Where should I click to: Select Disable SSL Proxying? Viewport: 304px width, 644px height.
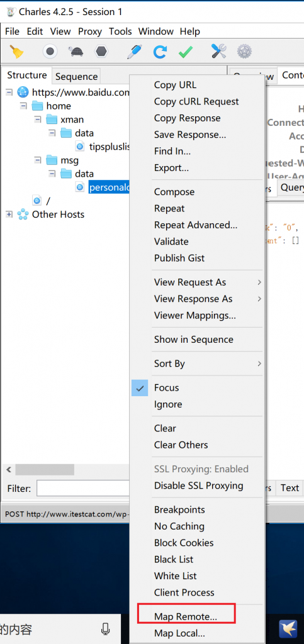[197, 486]
